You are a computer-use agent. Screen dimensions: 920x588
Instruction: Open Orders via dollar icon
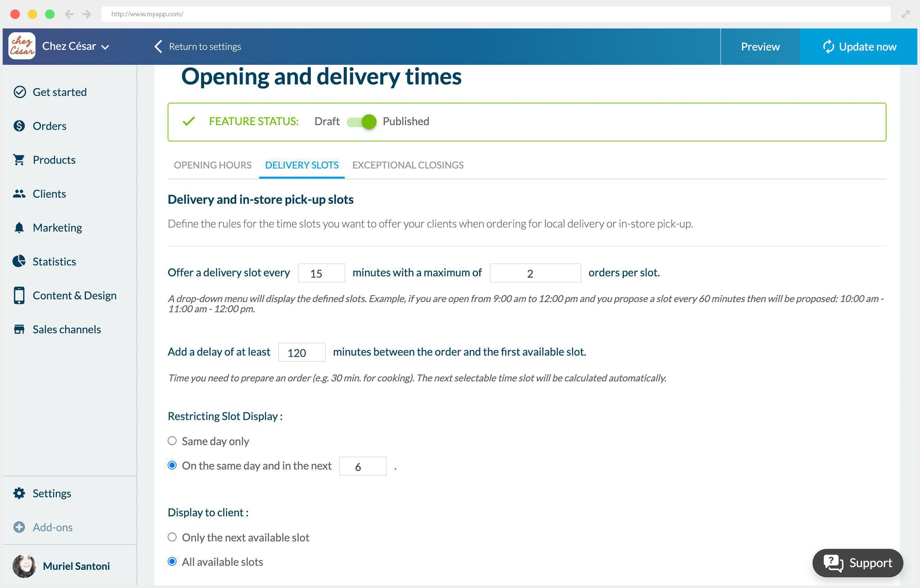point(19,126)
